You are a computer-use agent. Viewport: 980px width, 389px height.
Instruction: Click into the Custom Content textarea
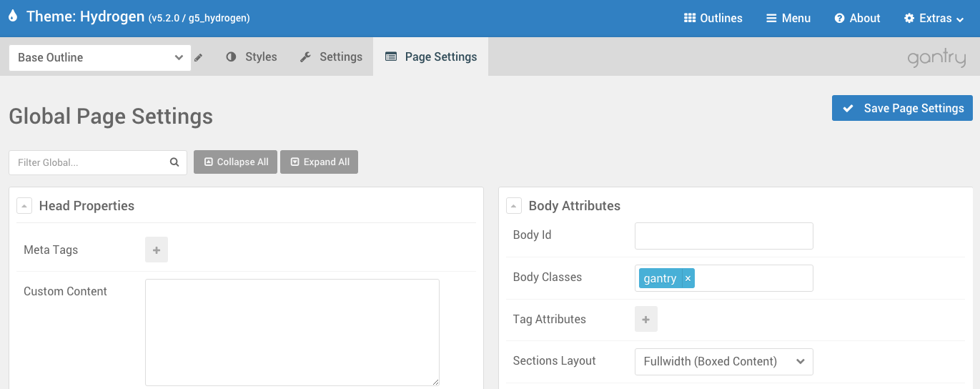292,333
